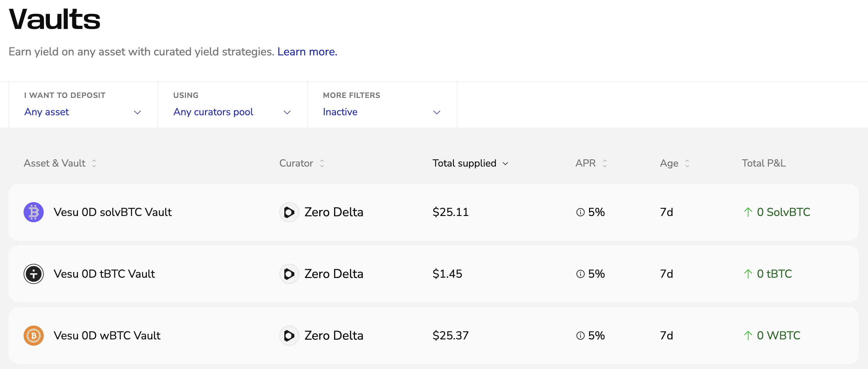The image size is (868, 369).
Task: Click the tBTC black token icon
Action: (33, 274)
